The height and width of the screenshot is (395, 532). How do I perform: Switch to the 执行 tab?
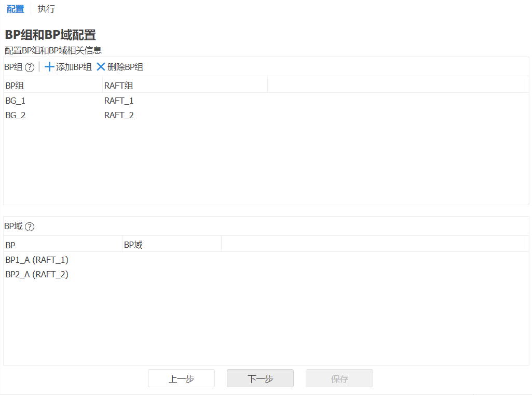46,9
